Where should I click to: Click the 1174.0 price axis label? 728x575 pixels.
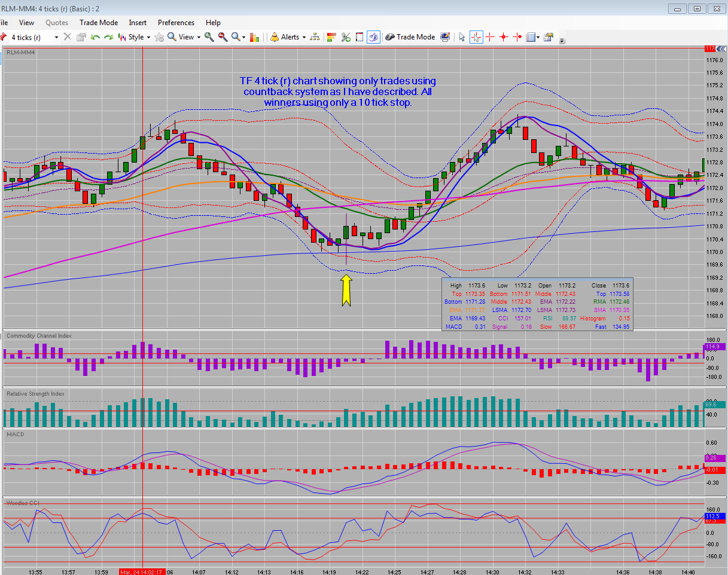click(714, 124)
